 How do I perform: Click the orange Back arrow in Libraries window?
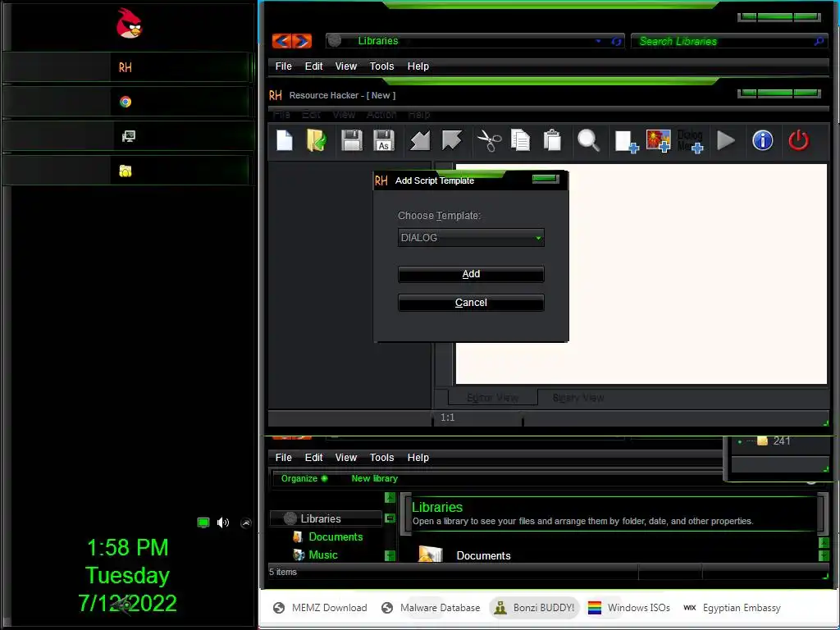282,41
